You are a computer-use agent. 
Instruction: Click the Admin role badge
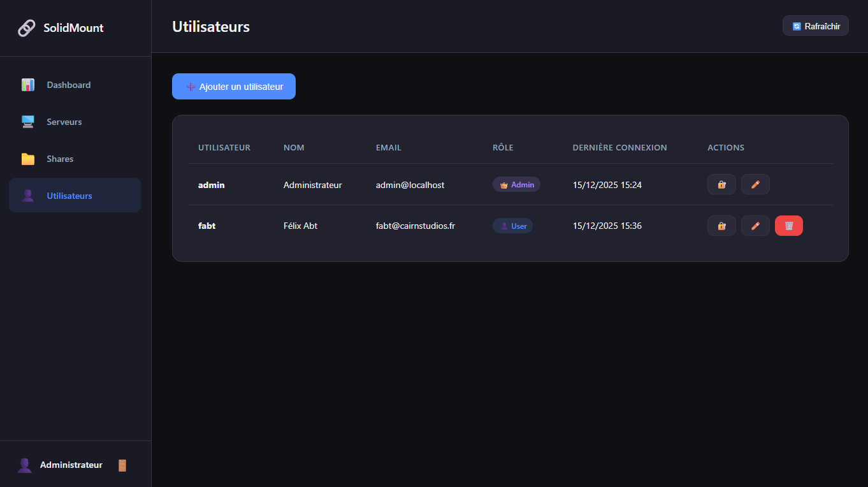[516, 185]
